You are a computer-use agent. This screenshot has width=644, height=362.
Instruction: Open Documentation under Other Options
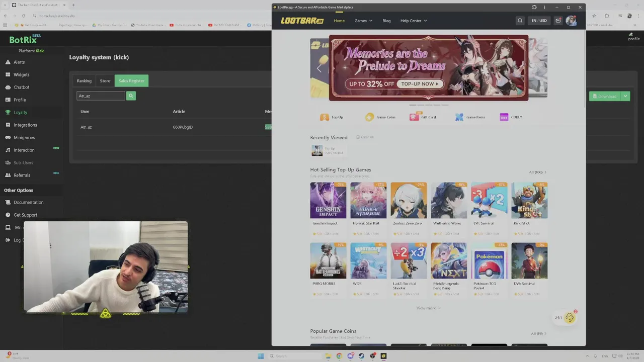click(28, 202)
